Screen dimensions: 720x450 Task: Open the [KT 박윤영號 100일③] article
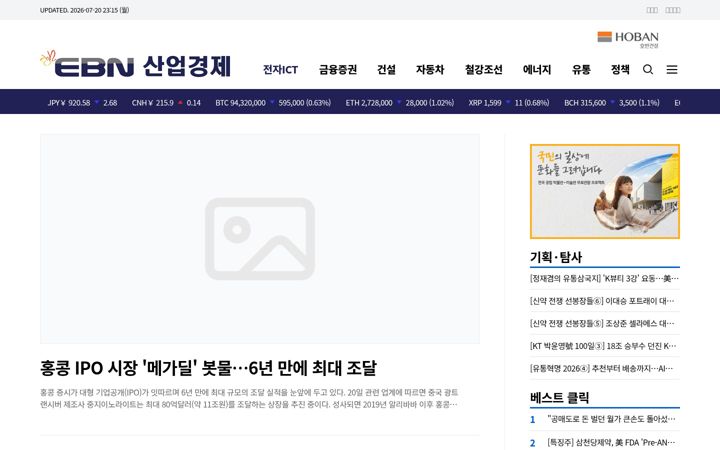(x=603, y=346)
